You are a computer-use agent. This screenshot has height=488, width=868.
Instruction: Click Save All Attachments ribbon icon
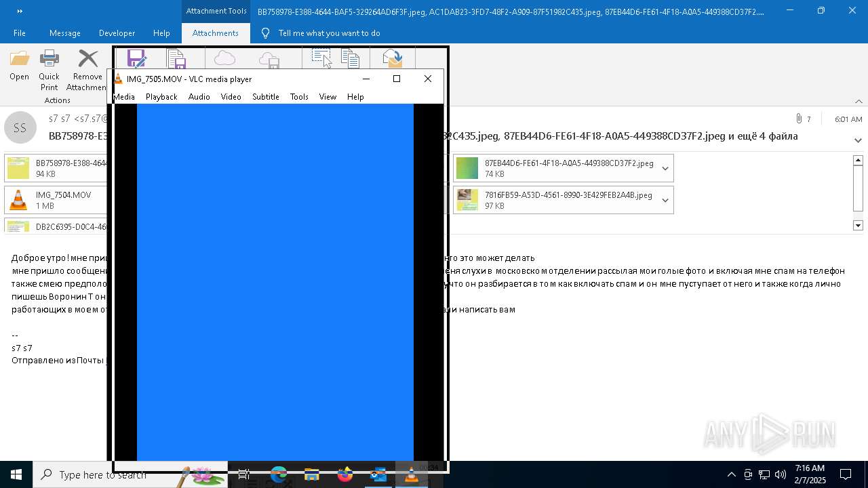pyautogui.click(x=176, y=59)
